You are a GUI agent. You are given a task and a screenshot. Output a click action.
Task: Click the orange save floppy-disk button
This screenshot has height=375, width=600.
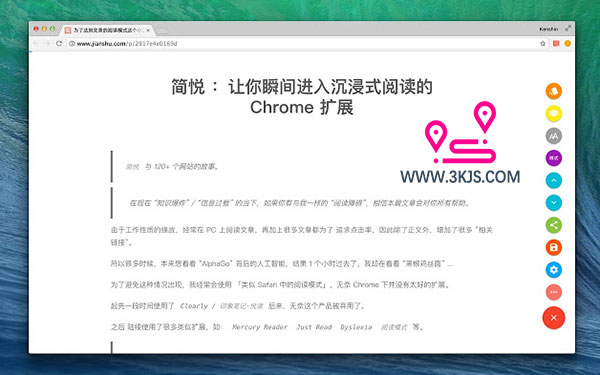click(x=553, y=247)
